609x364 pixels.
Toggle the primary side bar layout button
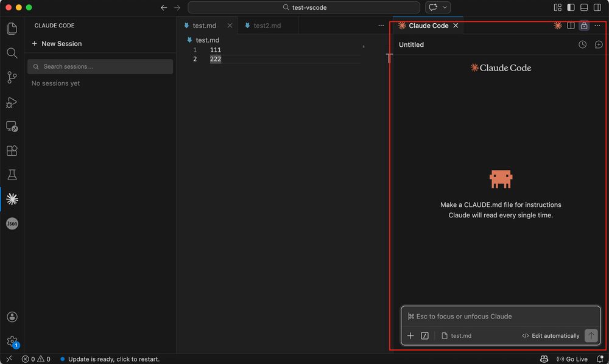(571, 7)
